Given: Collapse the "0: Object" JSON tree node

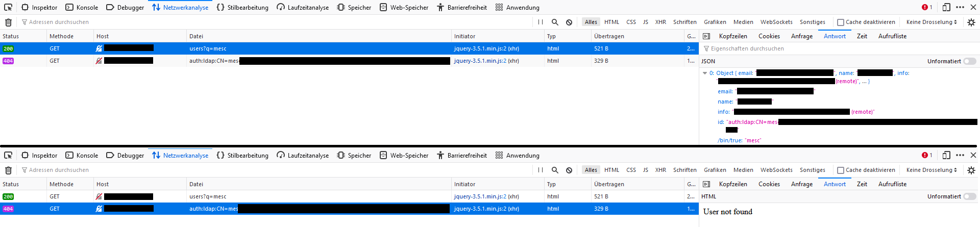Looking at the screenshot, I should pos(705,73).
